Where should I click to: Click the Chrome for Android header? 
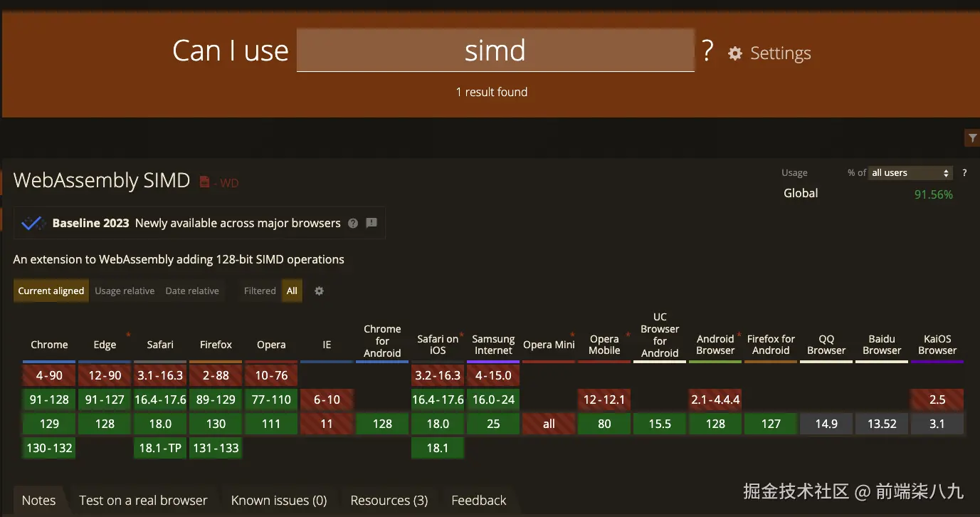[x=382, y=341]
